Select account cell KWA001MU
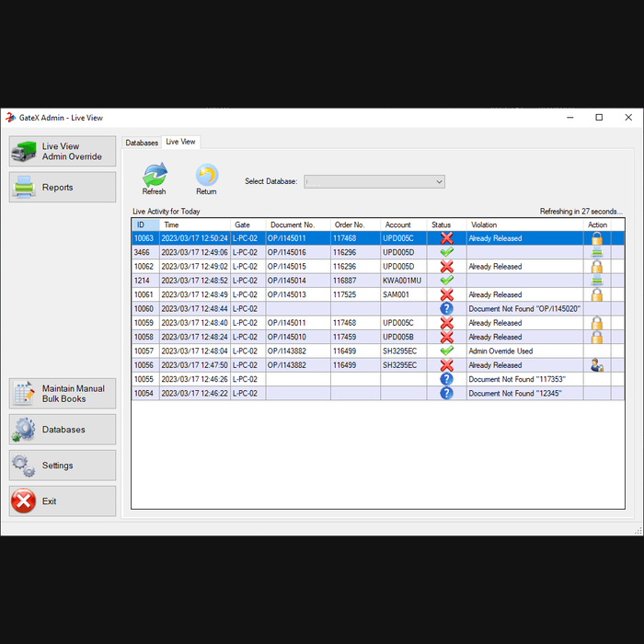The height and width of the screenshot is (644, 644). [x=404, y=281]
